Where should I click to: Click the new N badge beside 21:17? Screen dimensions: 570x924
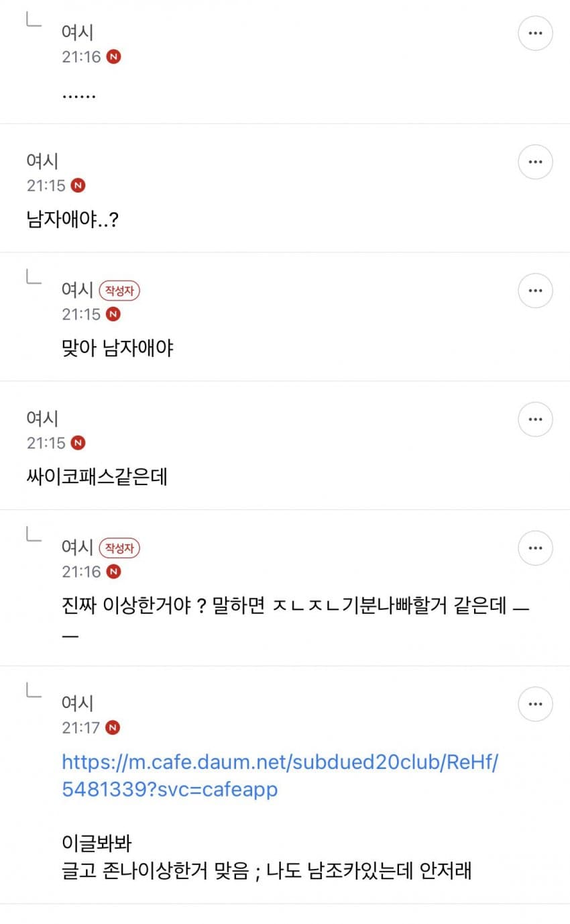113,727
